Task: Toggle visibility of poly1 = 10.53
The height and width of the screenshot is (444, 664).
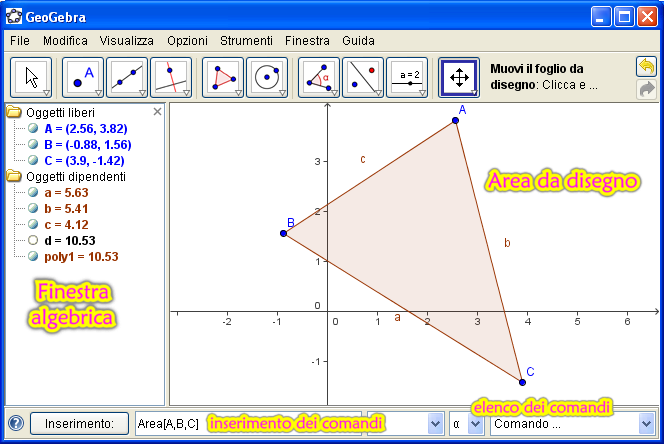Action: coord(33,256)
